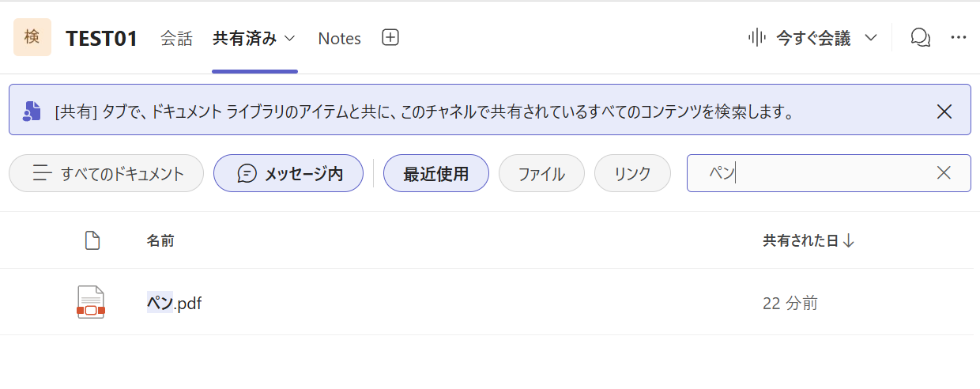Viewport: 980px width, 389px height.
Task: Click the TEST01 team avatar icon
Action: [32, 37]
